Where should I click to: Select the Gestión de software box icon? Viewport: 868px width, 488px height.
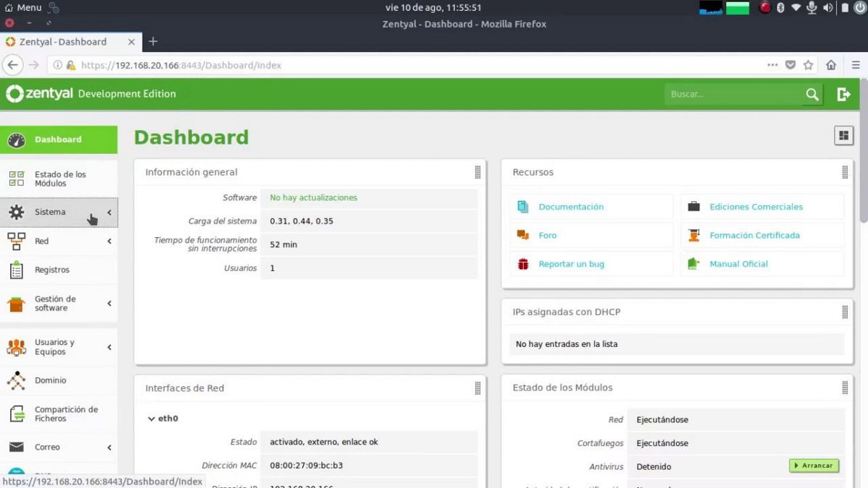(16, 304)
